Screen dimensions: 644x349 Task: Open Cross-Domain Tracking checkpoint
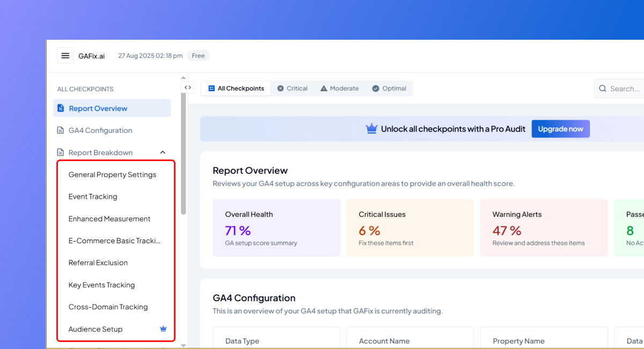pyautogui.click(x=108, y=307)
